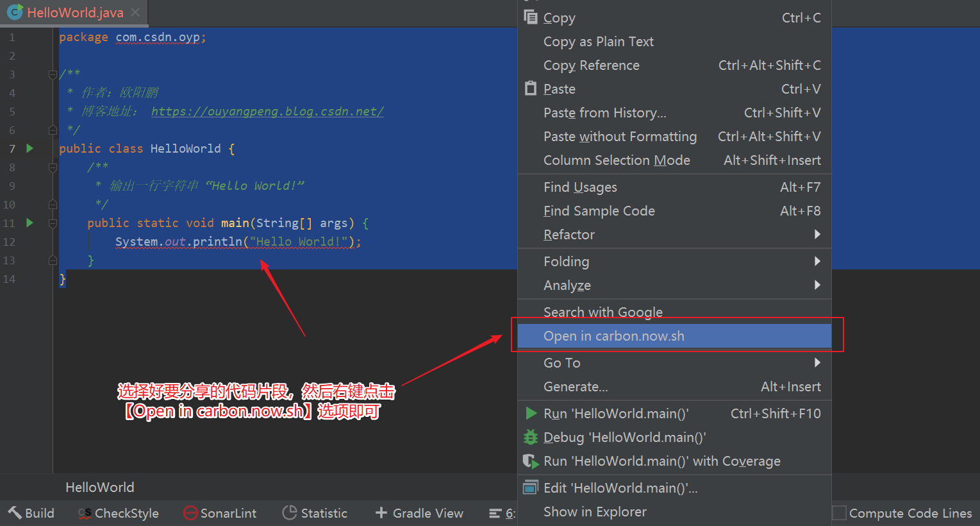Expand the Go To submenu arrow
This screenshot has width=980, height=526.
[x=817, y=362]
